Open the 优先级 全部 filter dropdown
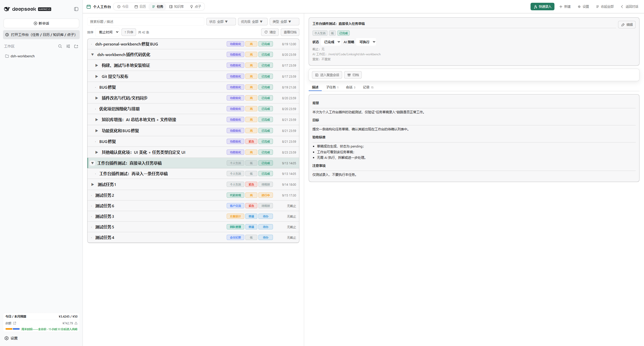Screen dimensions: 644x346 253,22
